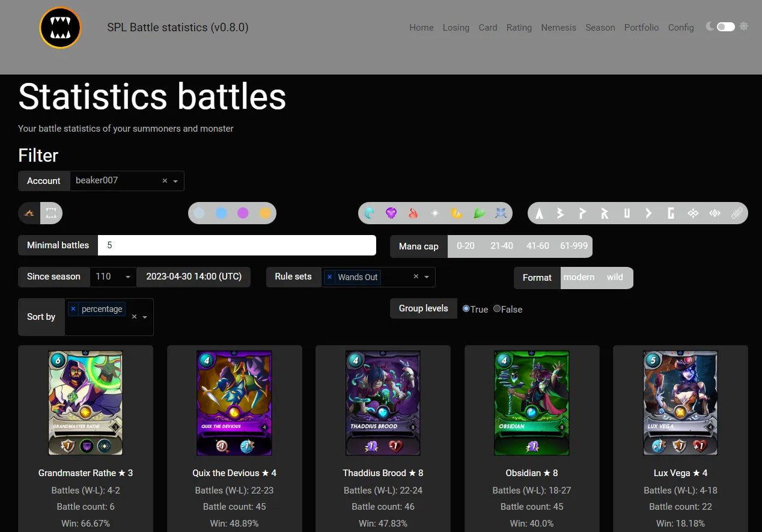
Task: Filter by Life element star icon
Action: [434, 213]
